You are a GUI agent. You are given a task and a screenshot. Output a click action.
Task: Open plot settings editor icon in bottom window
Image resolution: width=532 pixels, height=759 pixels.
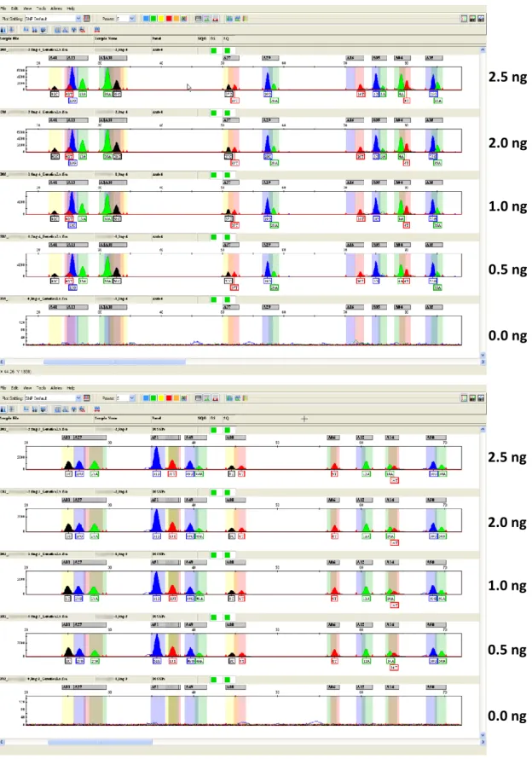point(87,398)
